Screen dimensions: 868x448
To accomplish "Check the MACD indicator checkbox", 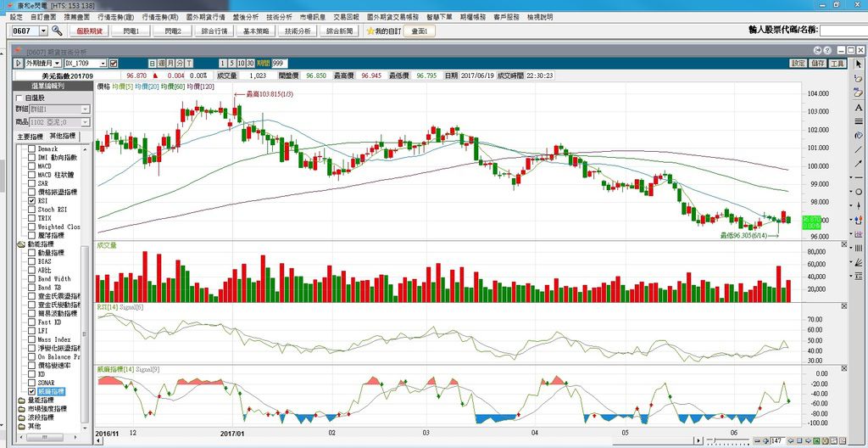I will click(x=31, y=166).
